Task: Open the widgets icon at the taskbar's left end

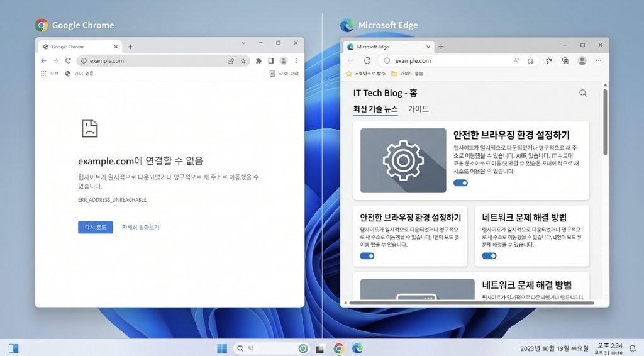Action: tap(13, 348)
